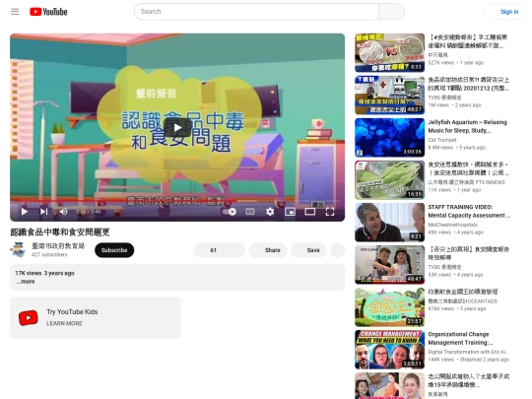Expand the description with ...more

click(26, 281)
